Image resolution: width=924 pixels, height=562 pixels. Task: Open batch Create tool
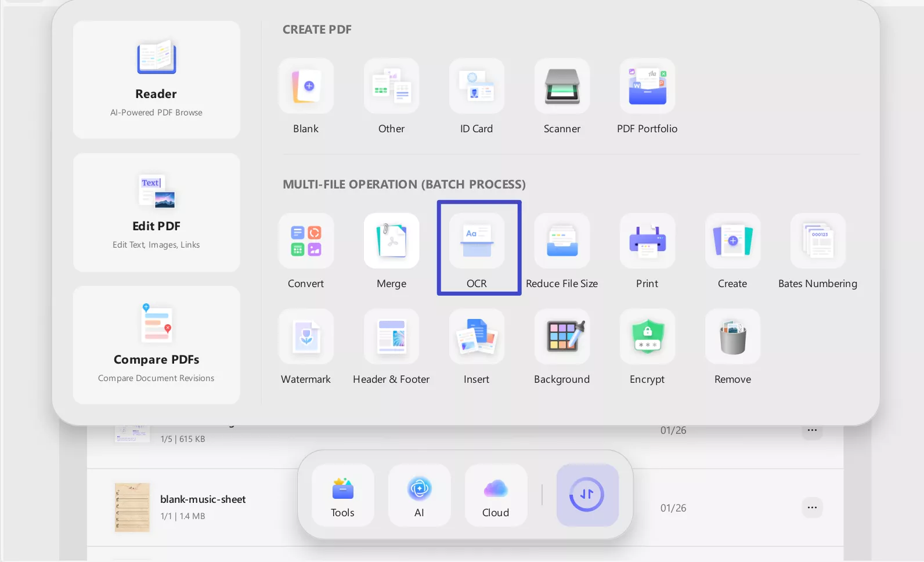pyautogui.click(x=732, y=241)
